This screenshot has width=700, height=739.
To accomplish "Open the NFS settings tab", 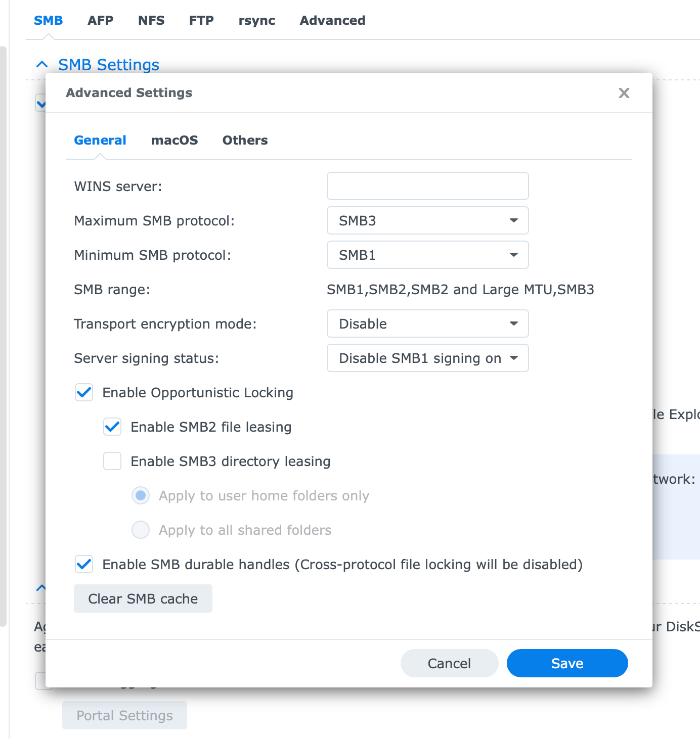I will tap(151, 21).
